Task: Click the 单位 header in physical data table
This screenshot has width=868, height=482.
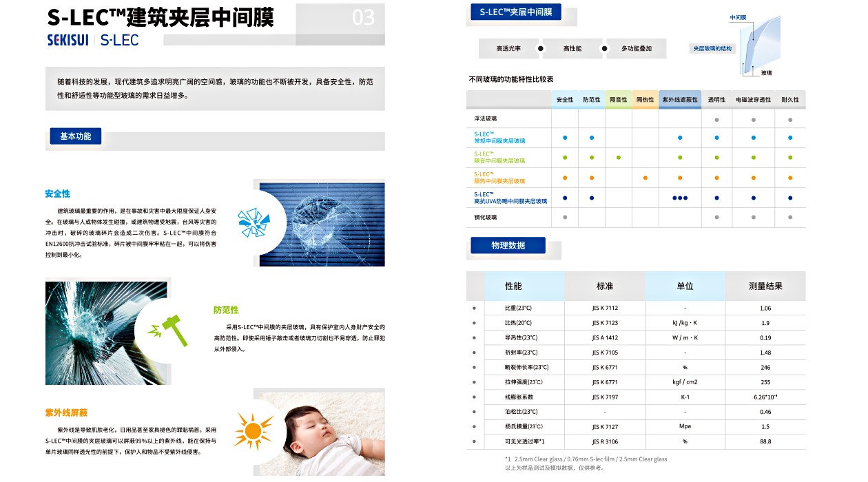Action: 685,286
